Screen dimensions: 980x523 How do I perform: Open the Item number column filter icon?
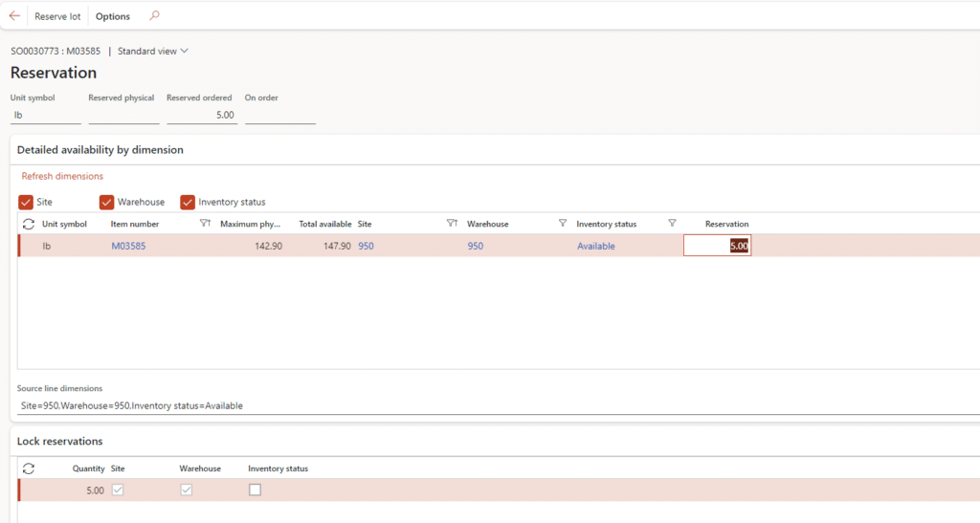(205, 224)
